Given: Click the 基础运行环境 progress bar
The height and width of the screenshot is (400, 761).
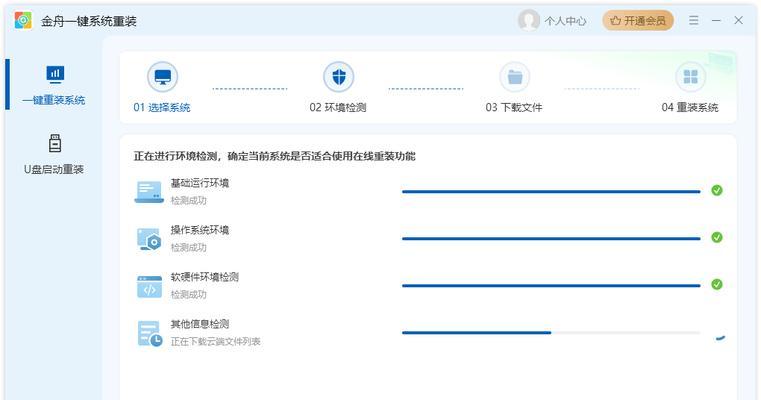Looking at the screenshot, I should point(551,192).
